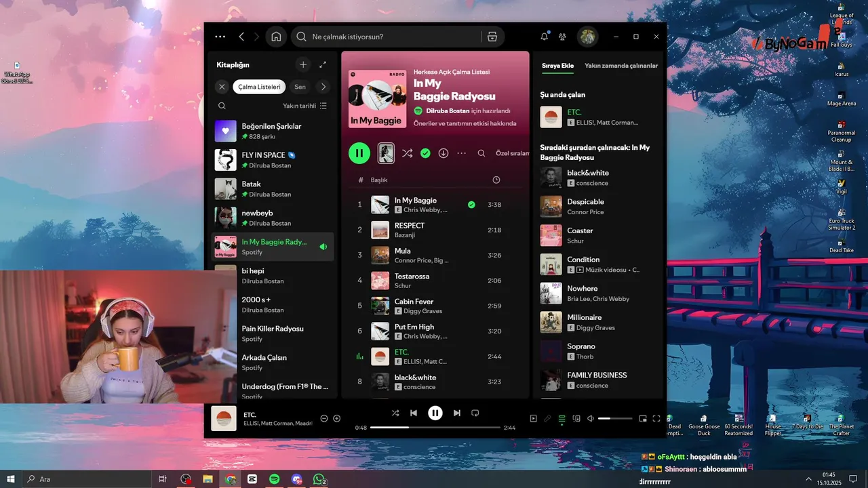Open the mini player icon
The image size is (868, 488).
(x=643, y=418)
